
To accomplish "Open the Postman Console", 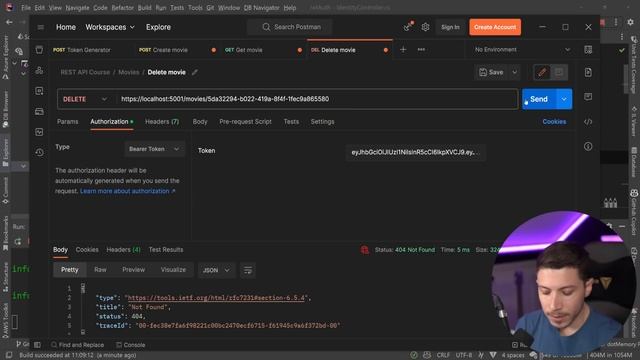I will (131, 345).
